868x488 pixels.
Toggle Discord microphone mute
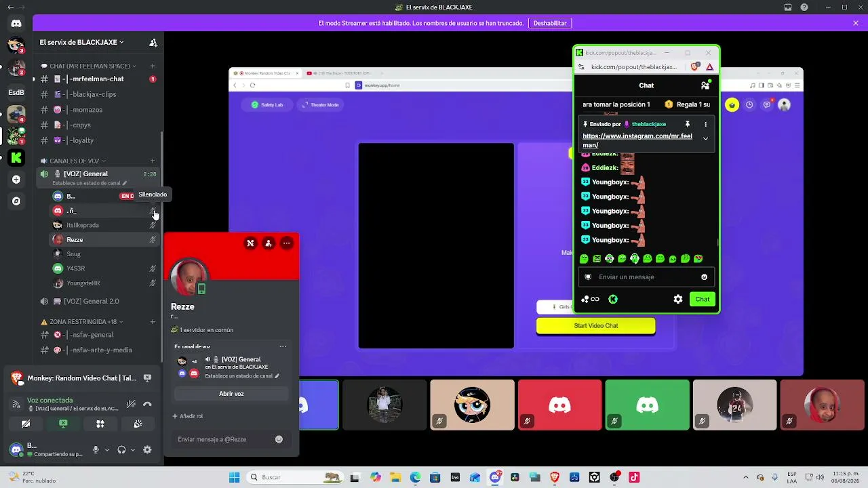coord(96,449)
